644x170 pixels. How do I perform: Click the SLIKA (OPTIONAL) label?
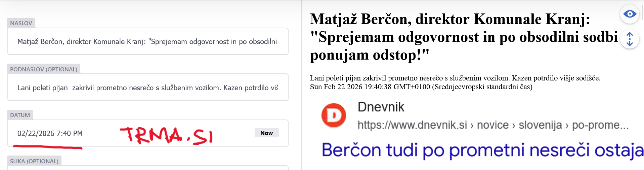click(x=34, y=161)
